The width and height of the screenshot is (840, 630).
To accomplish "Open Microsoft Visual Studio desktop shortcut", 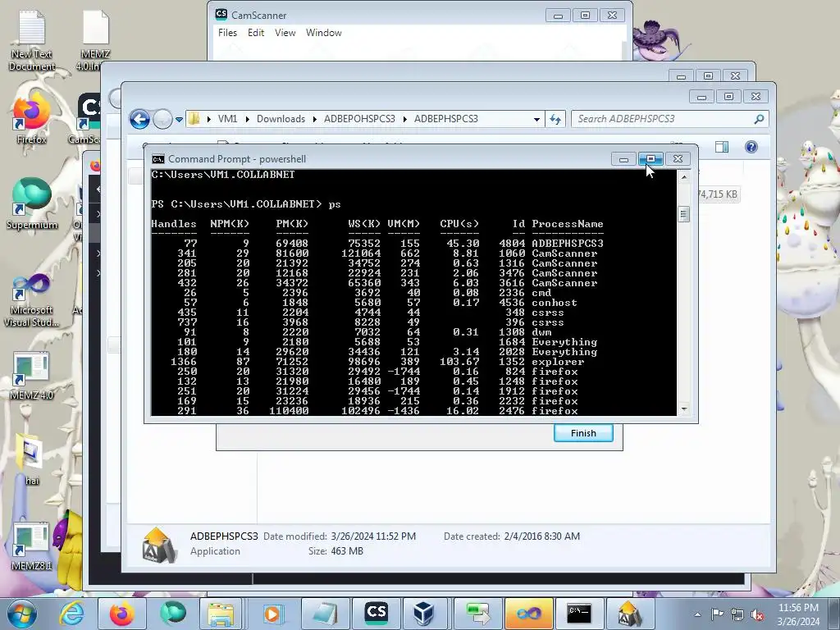I will 32,300.
